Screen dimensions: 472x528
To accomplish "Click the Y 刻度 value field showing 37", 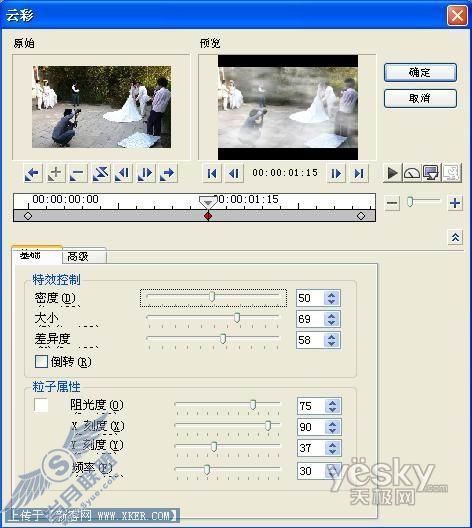I will 311,448.
